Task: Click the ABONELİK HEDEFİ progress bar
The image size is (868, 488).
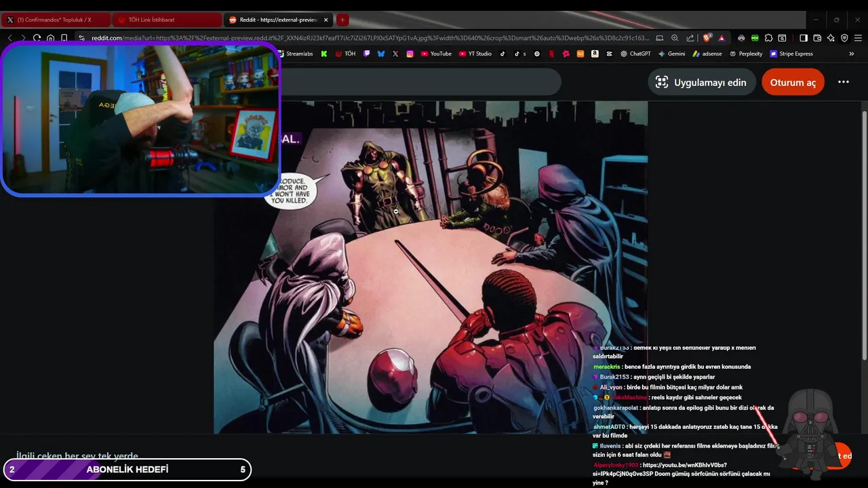Action: [127, 470]
